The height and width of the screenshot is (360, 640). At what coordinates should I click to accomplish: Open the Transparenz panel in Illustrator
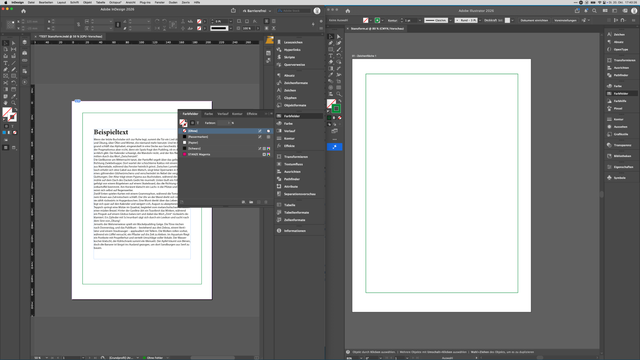[622, 145]
